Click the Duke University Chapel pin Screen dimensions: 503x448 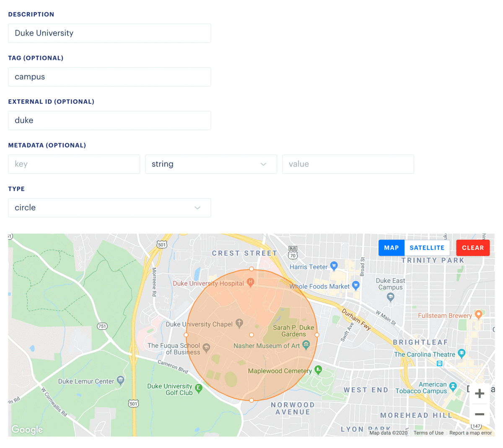pos(239,323)
